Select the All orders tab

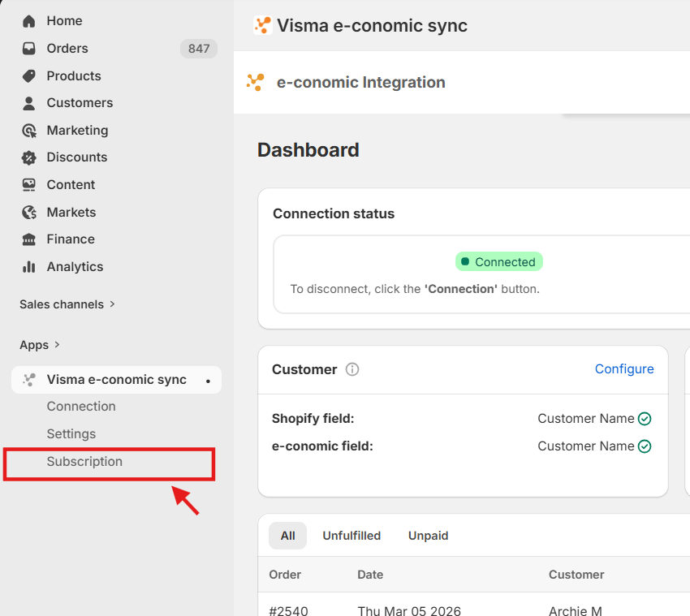click(x=288, y=536)
